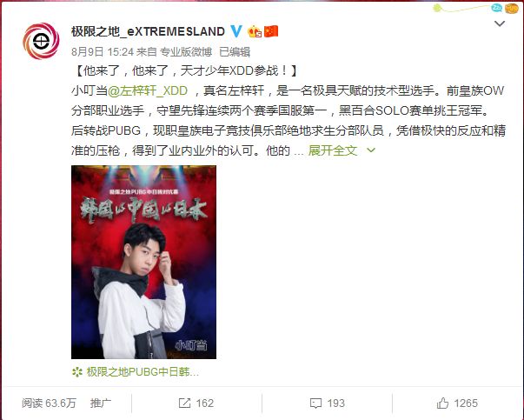
Task: Click the 阅读 63.6万 read count
Action: (x=49, y=403)
